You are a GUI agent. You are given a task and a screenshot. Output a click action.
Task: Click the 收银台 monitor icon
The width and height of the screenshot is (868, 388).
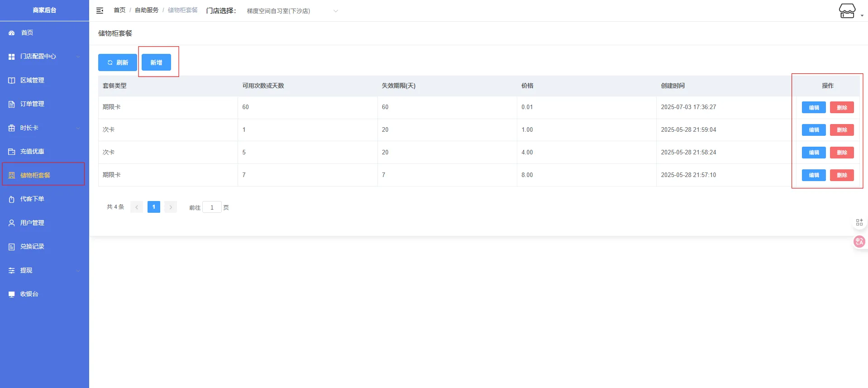point(12,294)
